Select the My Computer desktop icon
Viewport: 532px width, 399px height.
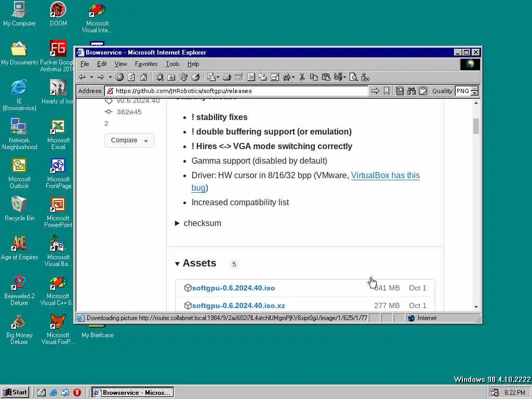pos(19,14)
